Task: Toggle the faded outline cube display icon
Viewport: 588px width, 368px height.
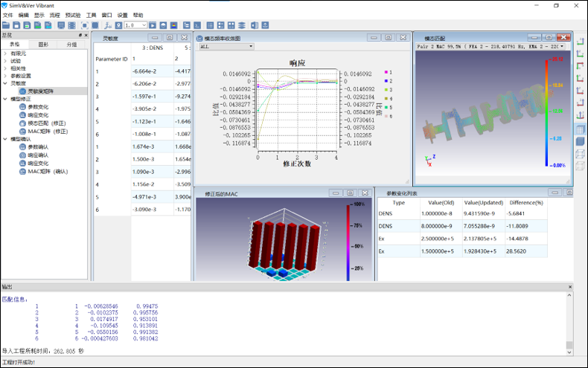Action: click(x=580, y=166)
